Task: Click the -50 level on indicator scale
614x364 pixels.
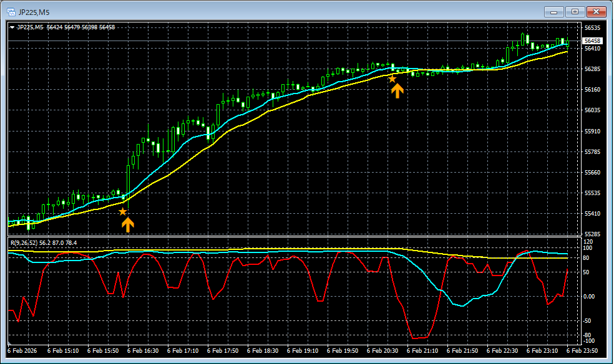Action: (x=586, y=321)
